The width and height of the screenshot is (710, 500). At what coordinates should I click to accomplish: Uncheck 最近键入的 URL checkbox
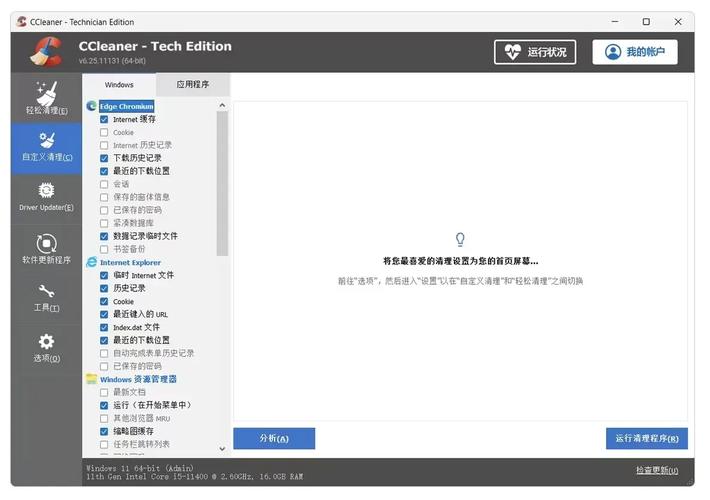[x=104, y=314]
